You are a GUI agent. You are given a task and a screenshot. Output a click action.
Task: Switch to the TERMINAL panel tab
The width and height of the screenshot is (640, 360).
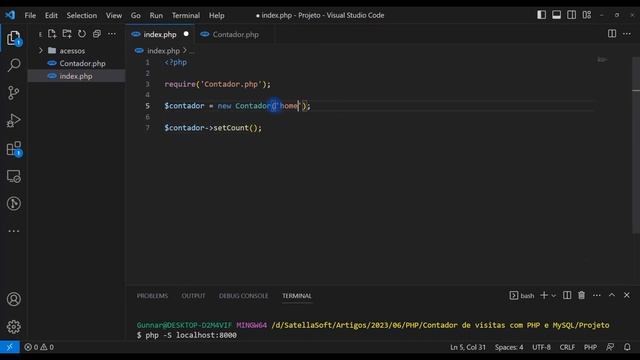(x=297, y=296)
